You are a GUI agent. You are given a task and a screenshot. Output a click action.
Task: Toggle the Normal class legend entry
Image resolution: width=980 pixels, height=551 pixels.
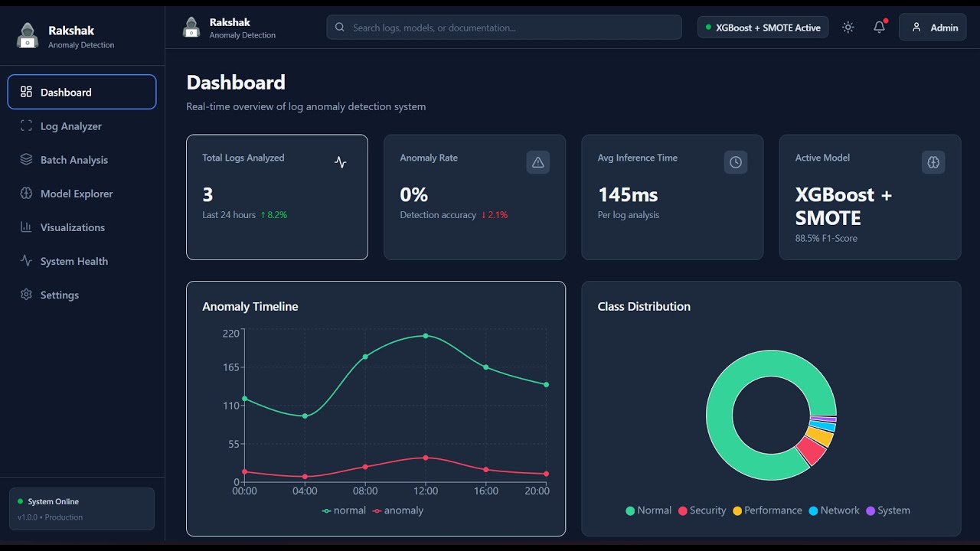click(648, 510)
